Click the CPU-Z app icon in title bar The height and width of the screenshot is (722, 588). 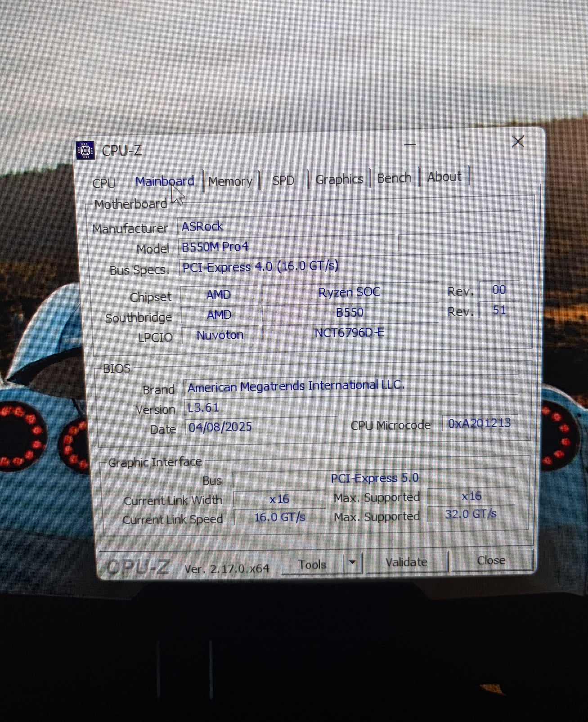[x=85, y=151]
